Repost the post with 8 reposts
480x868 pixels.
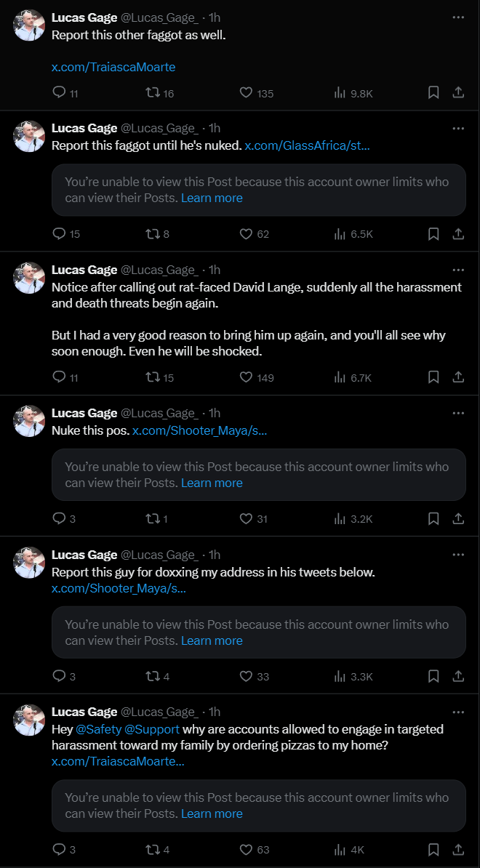(x=153, y=233)
